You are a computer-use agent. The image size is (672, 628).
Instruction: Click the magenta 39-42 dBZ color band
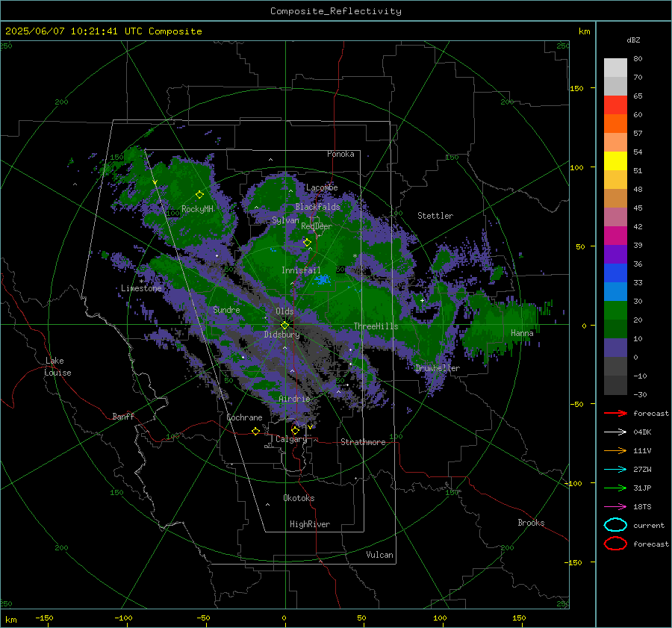(615, 236)
